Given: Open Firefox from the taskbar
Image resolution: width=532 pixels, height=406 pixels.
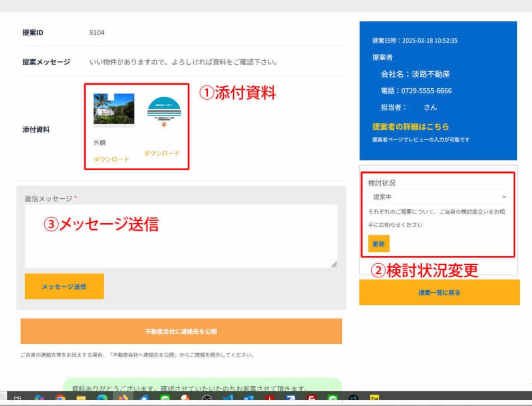Looking at the screenshot, I should tap(123, 400).
